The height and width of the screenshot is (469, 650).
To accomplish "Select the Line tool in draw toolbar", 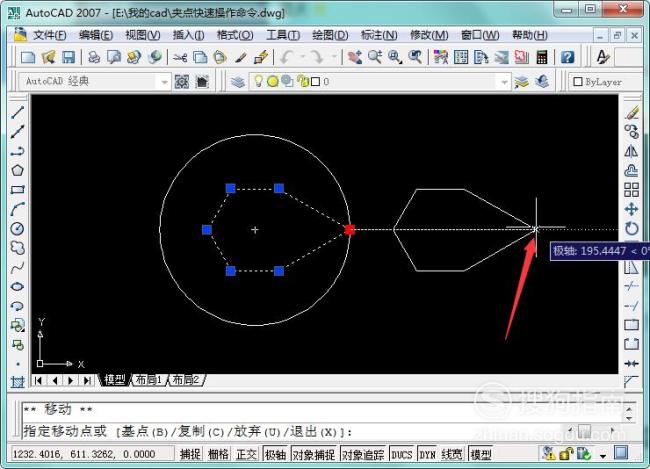I will pos(17,112).
